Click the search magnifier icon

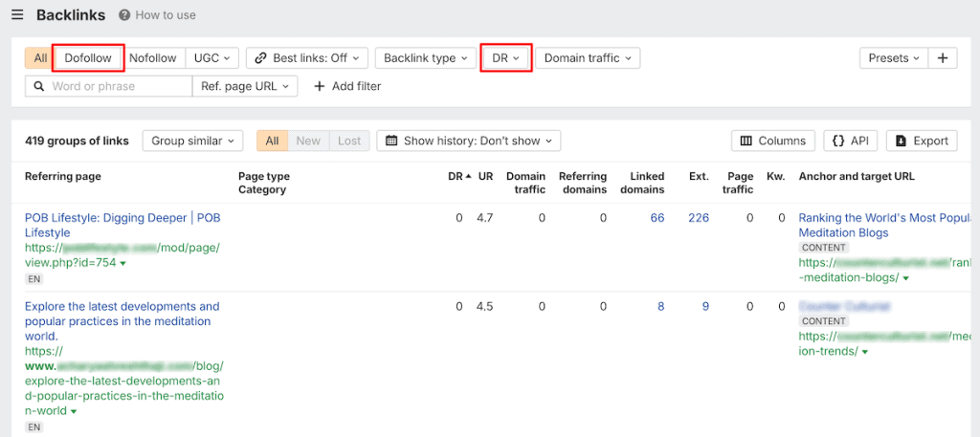[38, 86]
